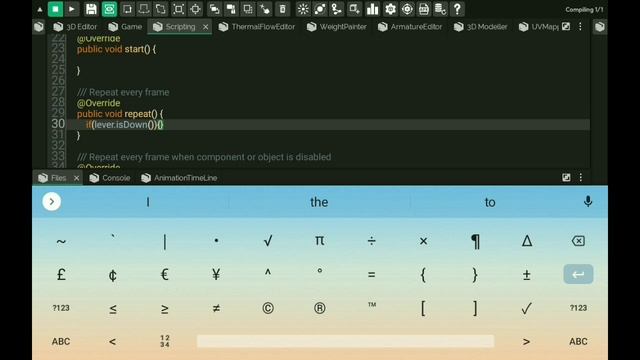This screenshot has height=360, width=640.
Task: Click the 'public void repeat() {' line
Action: point(120,114)
